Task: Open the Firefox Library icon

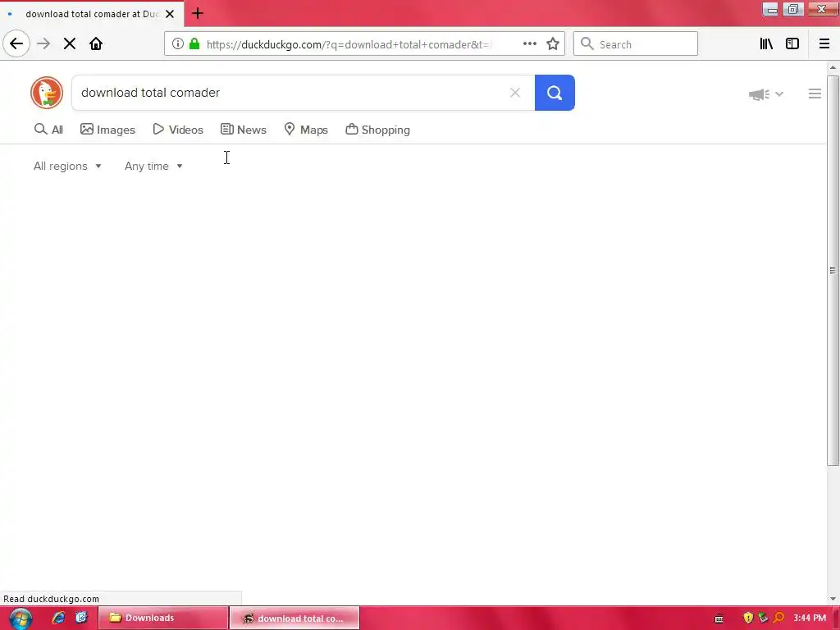Action: pos(766,44)
